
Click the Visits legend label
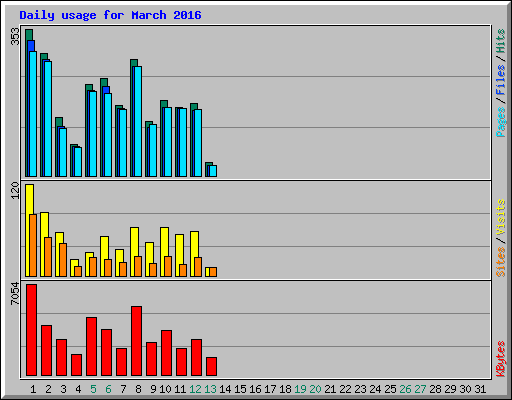(501, 218)
